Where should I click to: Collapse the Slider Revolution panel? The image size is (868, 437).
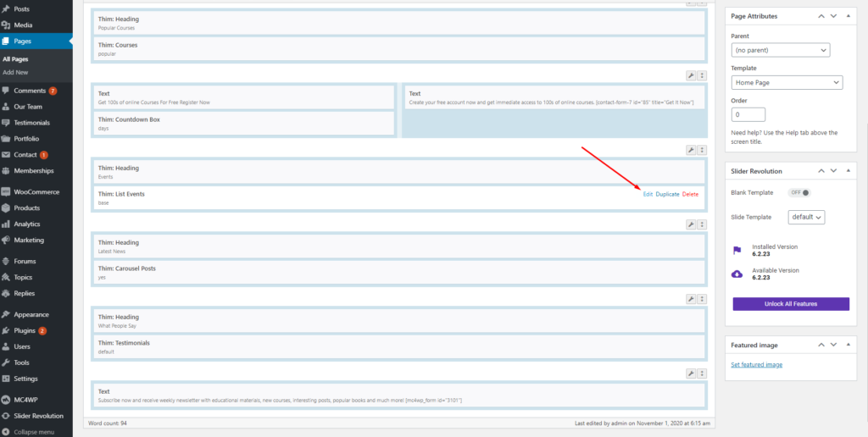tap(848, 171)
